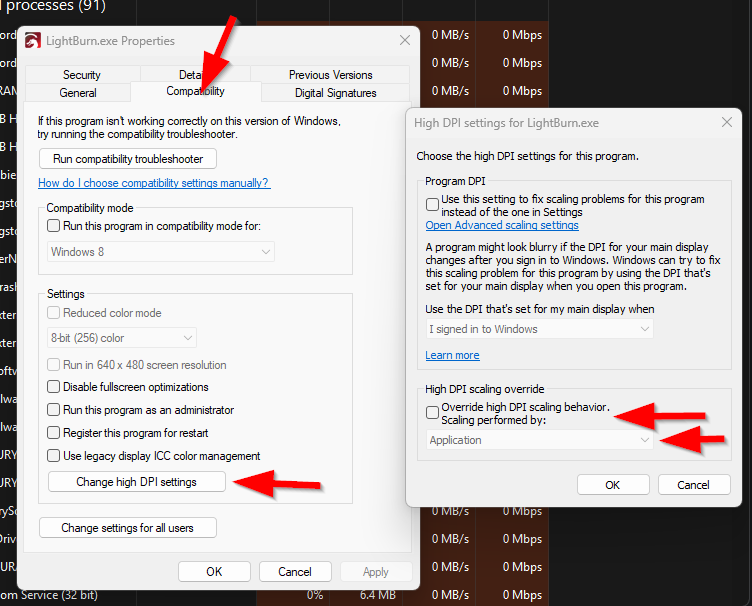The width and height of the screenshot is (752, 606).
Task: Expand 'I signed in to Windows' dropdown
Action: (x=540, y=329)
